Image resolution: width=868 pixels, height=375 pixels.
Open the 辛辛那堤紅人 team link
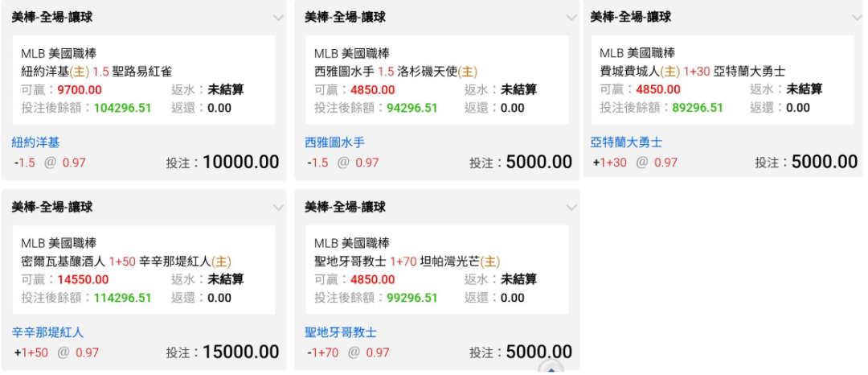coord(47,332)
